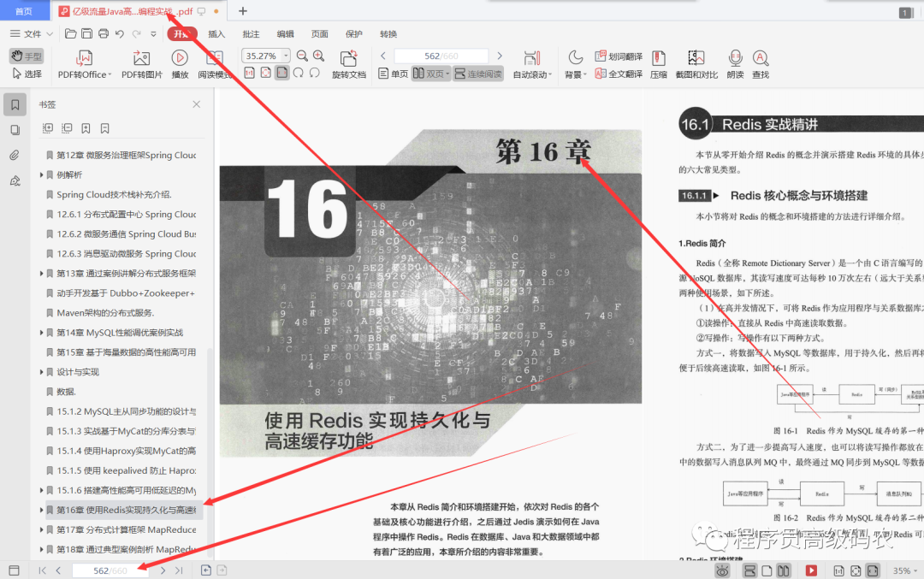
Task: Set view to actual size 1:1 in toolbar
Action: tap(249, 73)
